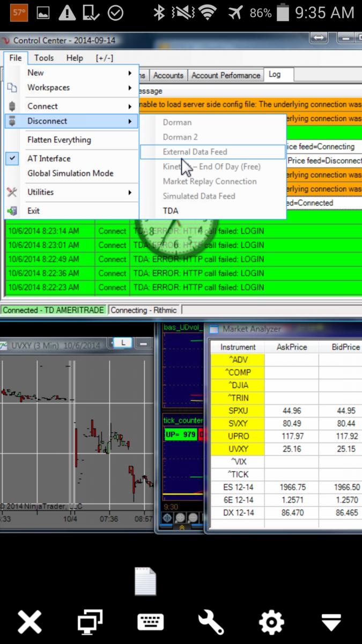Viewport: 362px width, 644px height.
Task: Collapse the toolbar with the down-arrow icon
Action: click(331, 623)
